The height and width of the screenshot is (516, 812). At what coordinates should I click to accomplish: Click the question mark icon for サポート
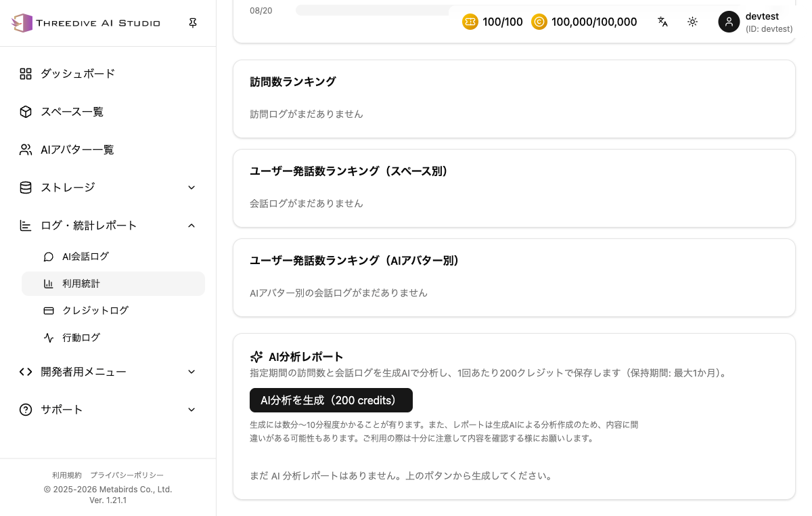pyautogui.click(x=26, y=410)
